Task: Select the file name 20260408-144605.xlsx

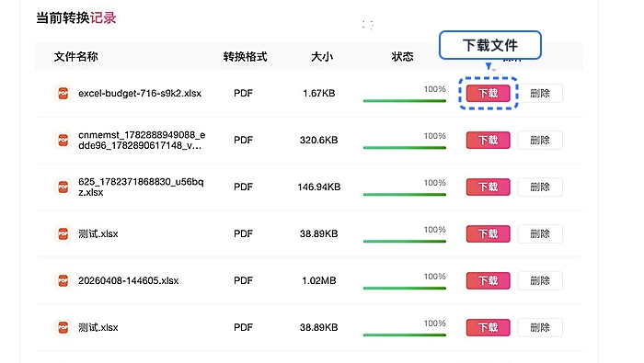Action: [x=128, y=280]
